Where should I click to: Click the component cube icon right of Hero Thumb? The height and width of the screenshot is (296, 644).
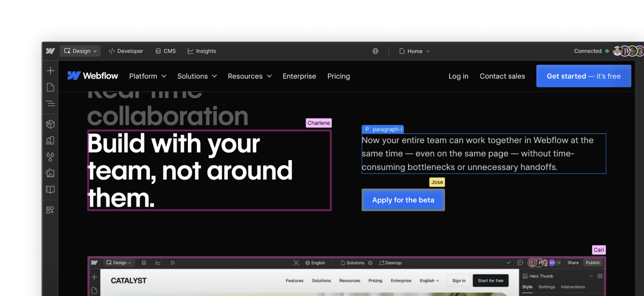pos(600,276)
